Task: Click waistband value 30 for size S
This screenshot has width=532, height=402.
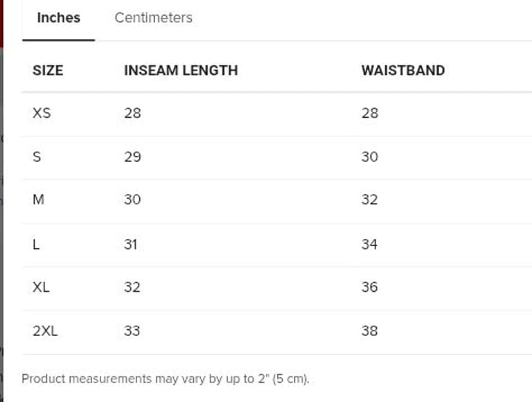Action: pos(369,157)
